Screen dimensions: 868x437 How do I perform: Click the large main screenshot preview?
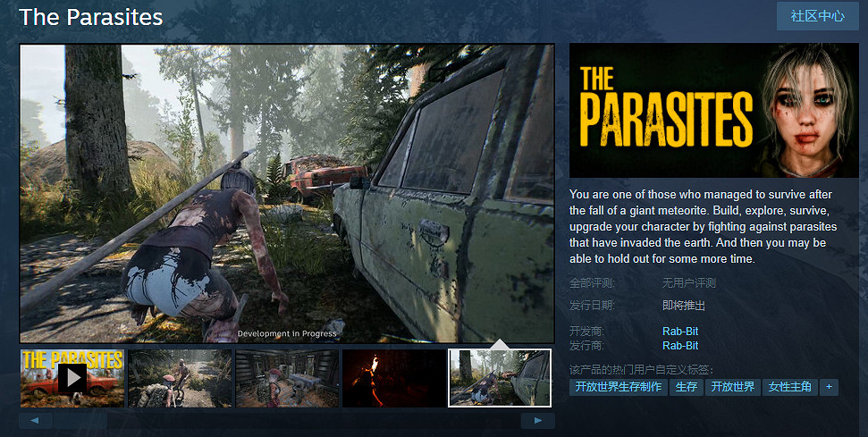(287, 192)
